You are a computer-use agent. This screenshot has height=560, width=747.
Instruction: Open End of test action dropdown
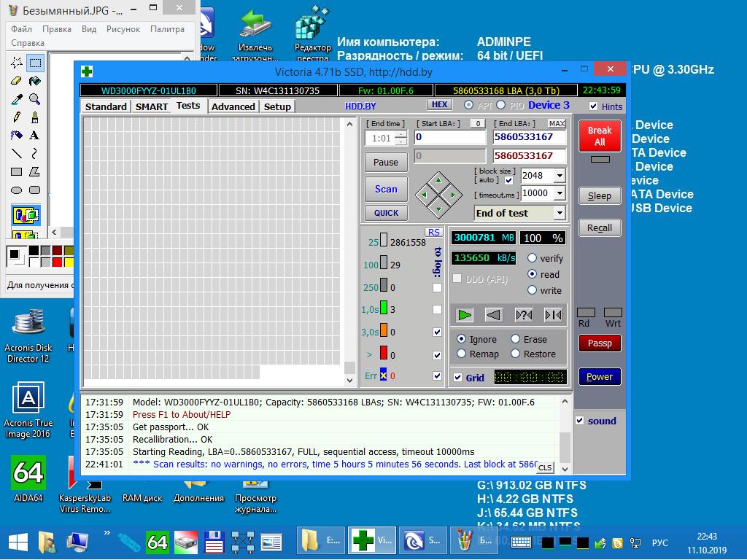560,213
